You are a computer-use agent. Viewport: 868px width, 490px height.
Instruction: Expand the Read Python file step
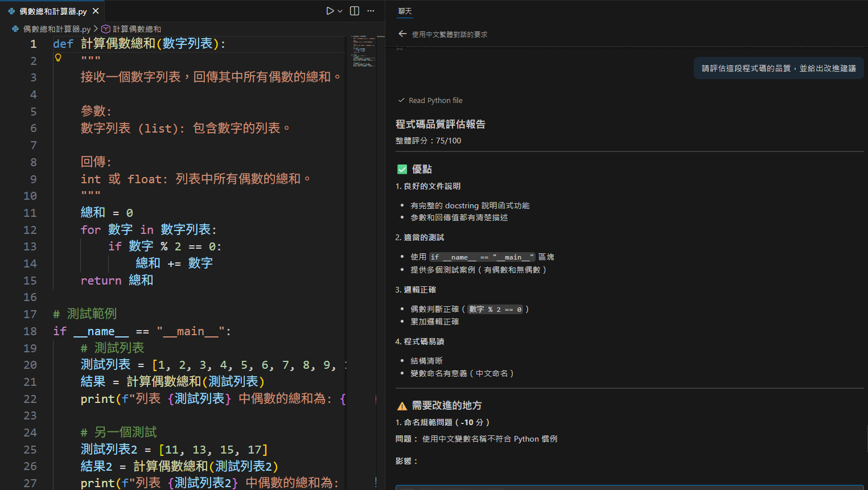click(435, 100)
